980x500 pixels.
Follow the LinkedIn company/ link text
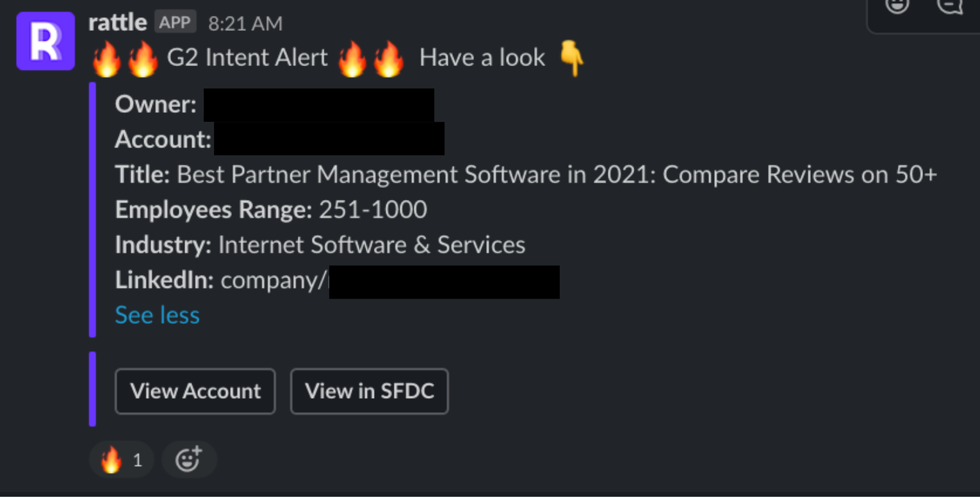(x=274, y=280)
